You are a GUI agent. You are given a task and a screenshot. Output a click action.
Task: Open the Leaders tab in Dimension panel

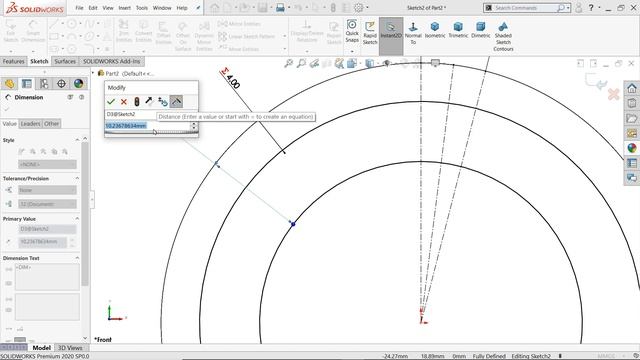tap(30, 124)
